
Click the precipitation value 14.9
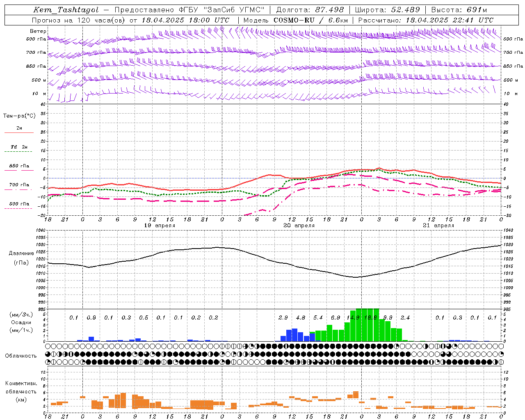353,318
